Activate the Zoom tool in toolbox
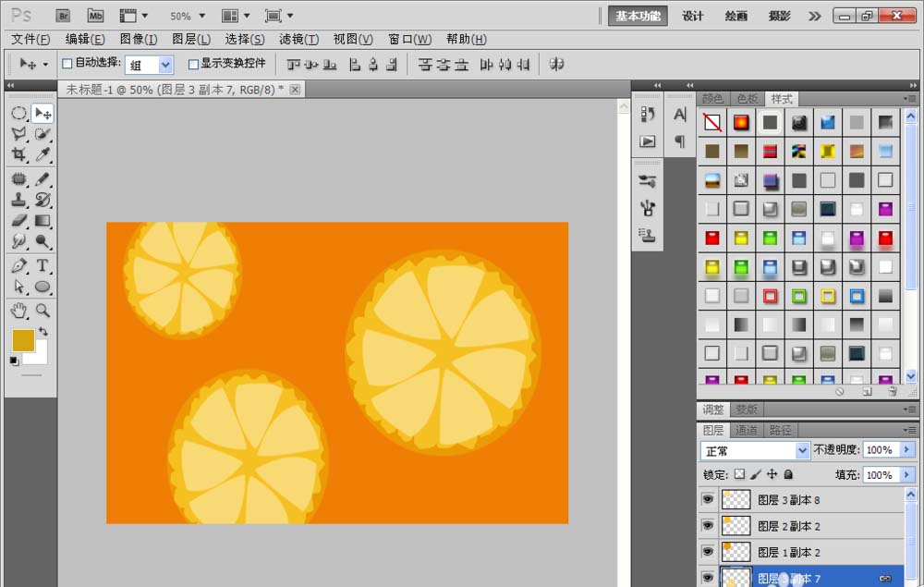 [x=43, y=311]
